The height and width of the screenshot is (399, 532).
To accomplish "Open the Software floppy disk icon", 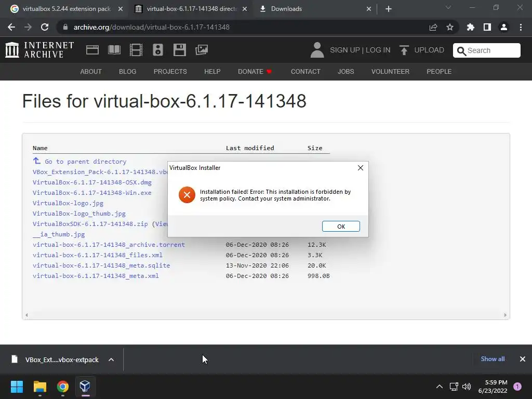I will (179, 50).
